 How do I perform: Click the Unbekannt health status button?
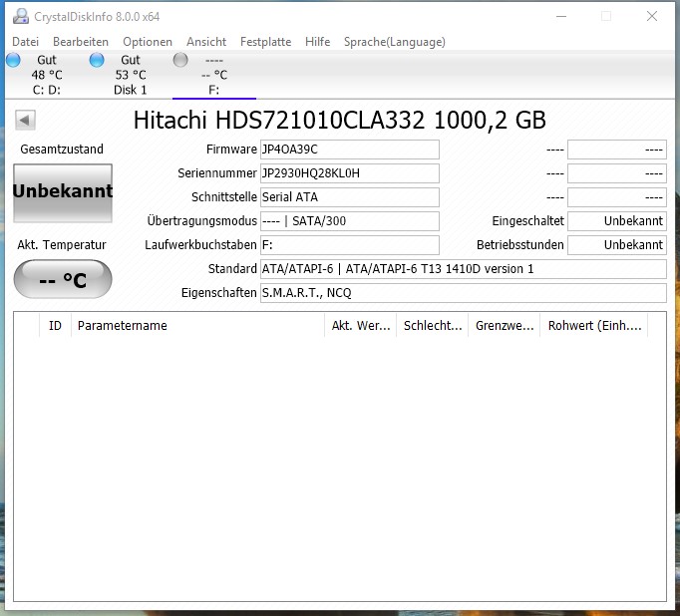click(63, 193)
